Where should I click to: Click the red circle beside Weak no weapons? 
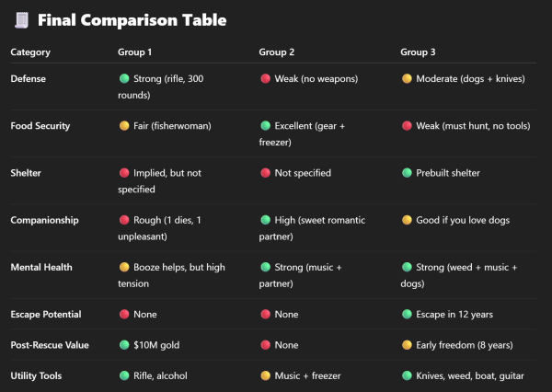click(x=265, y=79)
